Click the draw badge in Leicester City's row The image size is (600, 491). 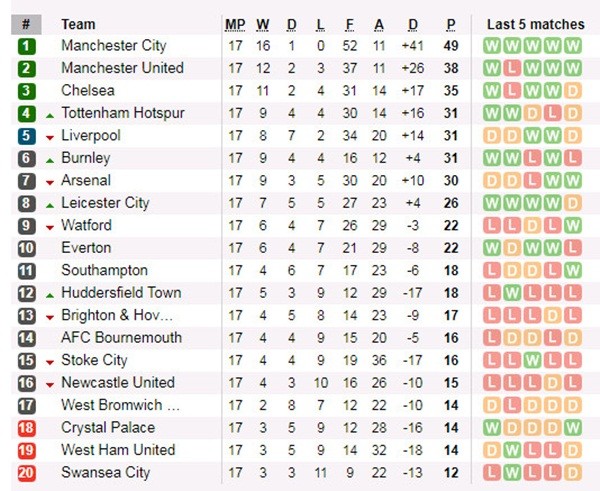[572, 203]
